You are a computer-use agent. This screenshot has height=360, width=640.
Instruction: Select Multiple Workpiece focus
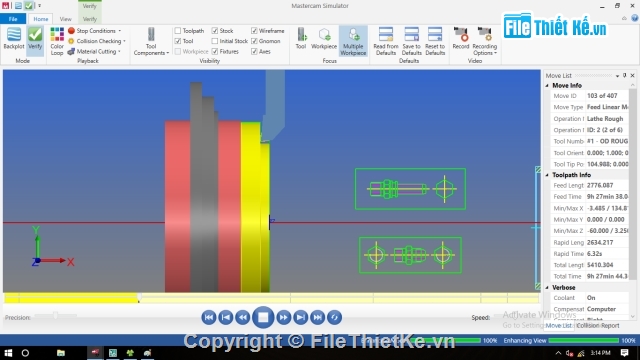point(353,41)
